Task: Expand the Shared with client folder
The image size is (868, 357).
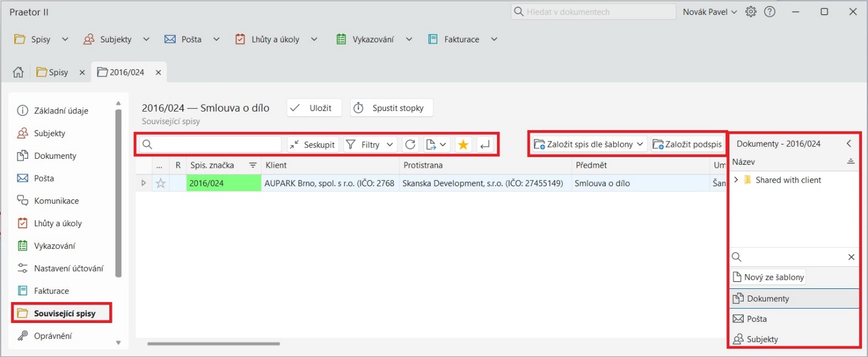Action: tap(736, 180)
